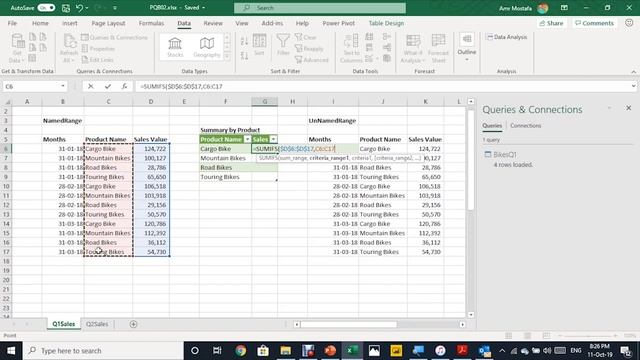
Task: Click Queries & Connections ribbon button
Action: (x=114, y=37)
